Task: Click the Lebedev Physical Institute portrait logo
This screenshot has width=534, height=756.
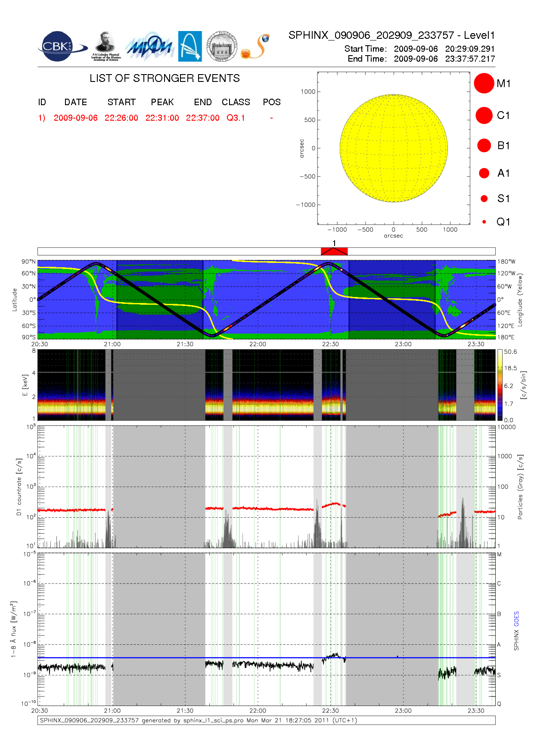Action: tap(106, 46)
